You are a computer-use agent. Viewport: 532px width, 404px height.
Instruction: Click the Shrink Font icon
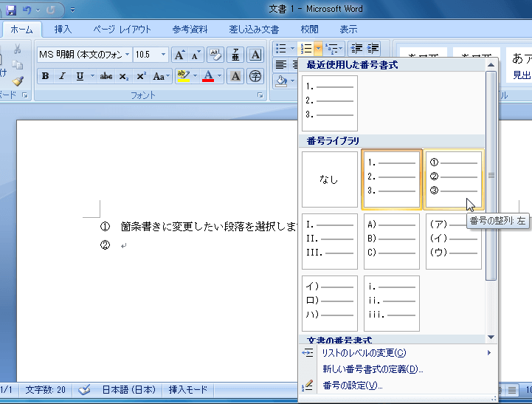coord(196,55)
